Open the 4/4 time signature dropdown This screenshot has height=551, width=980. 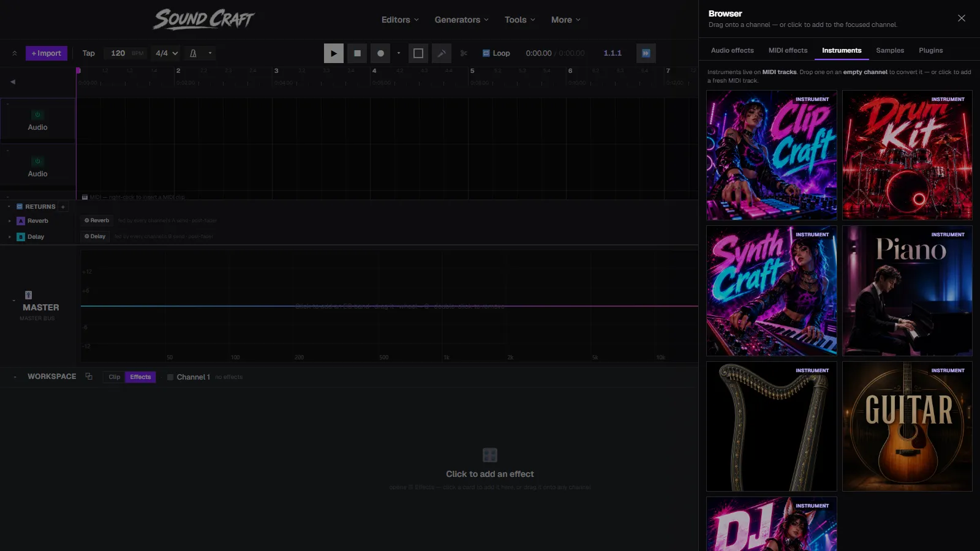click(x=167, y=53)
